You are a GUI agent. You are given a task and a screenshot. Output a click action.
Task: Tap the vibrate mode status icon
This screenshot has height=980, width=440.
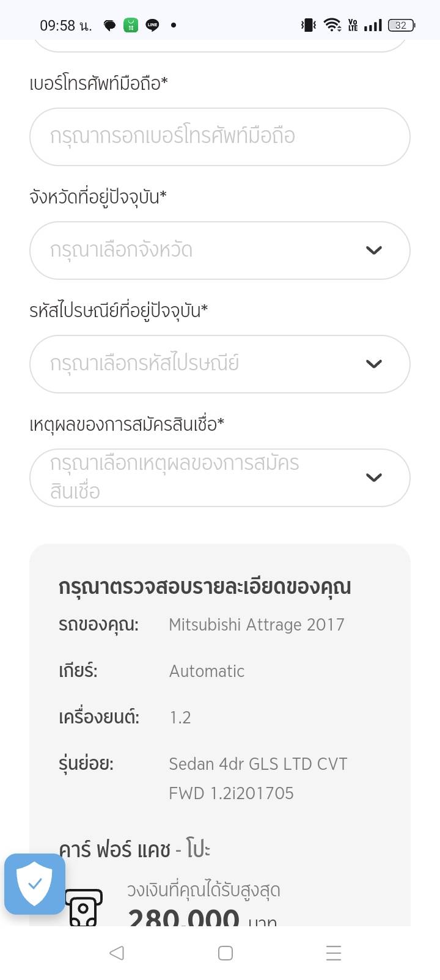308,25
